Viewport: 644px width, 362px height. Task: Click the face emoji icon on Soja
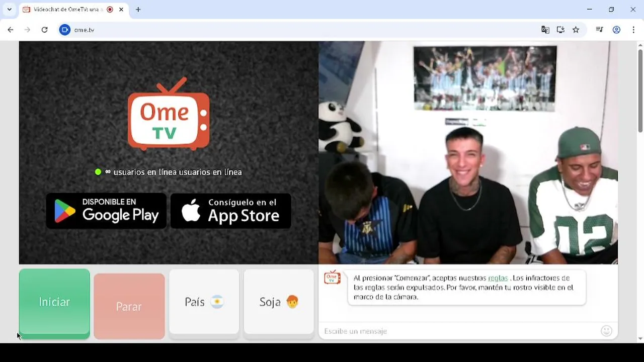[292, 302]
